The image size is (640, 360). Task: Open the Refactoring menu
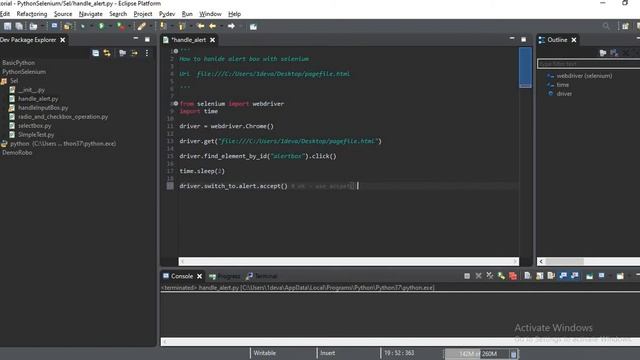point(32,14)
